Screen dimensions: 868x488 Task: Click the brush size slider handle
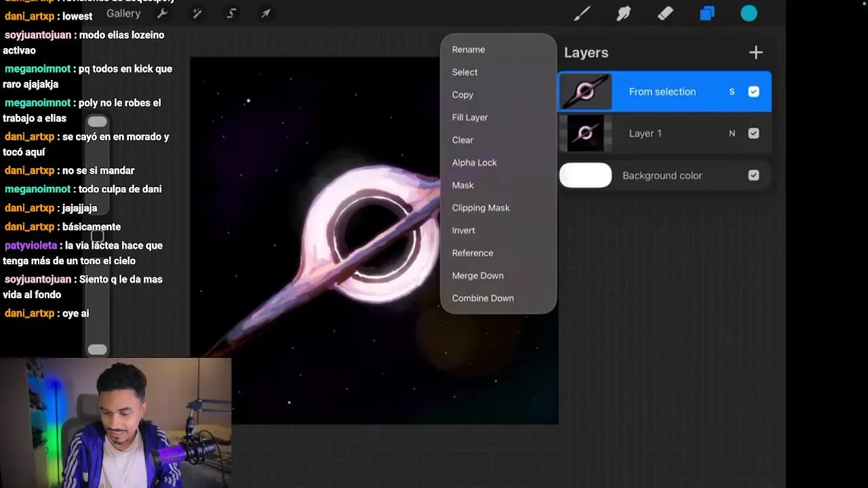[98, 121]
